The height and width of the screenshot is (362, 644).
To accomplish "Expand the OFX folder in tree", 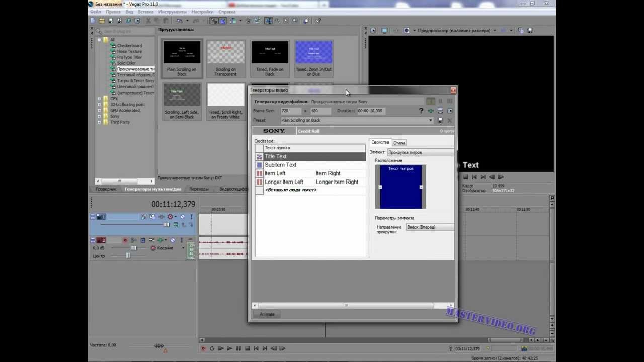I will (99, 99).
